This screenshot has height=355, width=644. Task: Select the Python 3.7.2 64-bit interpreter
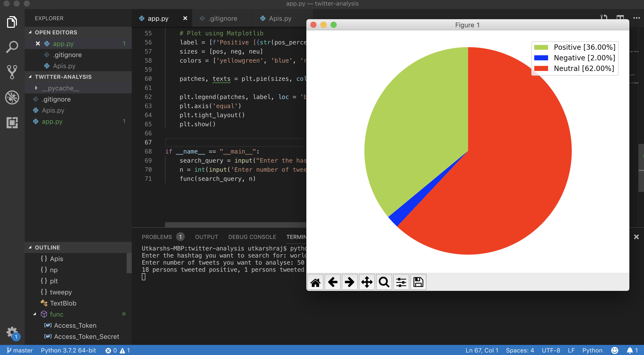[x=68, y=350]
